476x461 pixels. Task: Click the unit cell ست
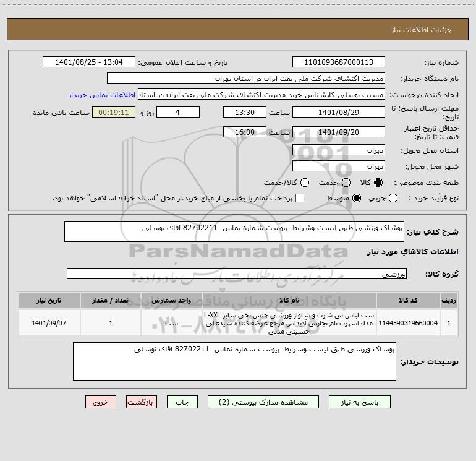pyautogui.click(x=171, y=323)
